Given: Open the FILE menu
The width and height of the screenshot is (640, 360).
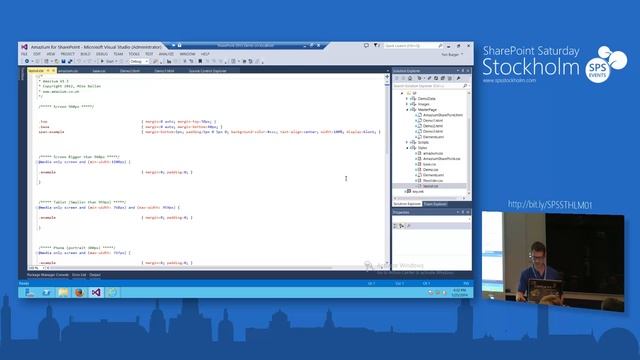Looking at the screenshot, I should coord(24,54).
